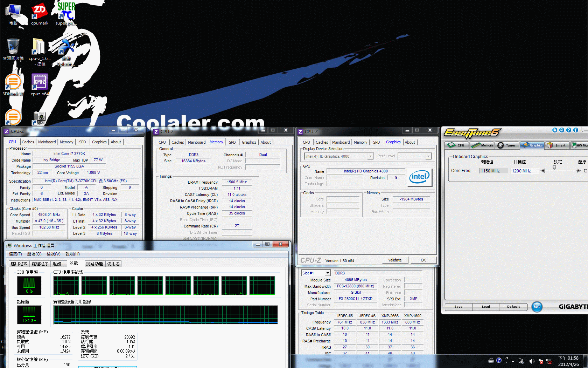Viewport: 588px width, 368px height.
Task: Show hidden tray icons arrow
Action: [x=513, y=361]
